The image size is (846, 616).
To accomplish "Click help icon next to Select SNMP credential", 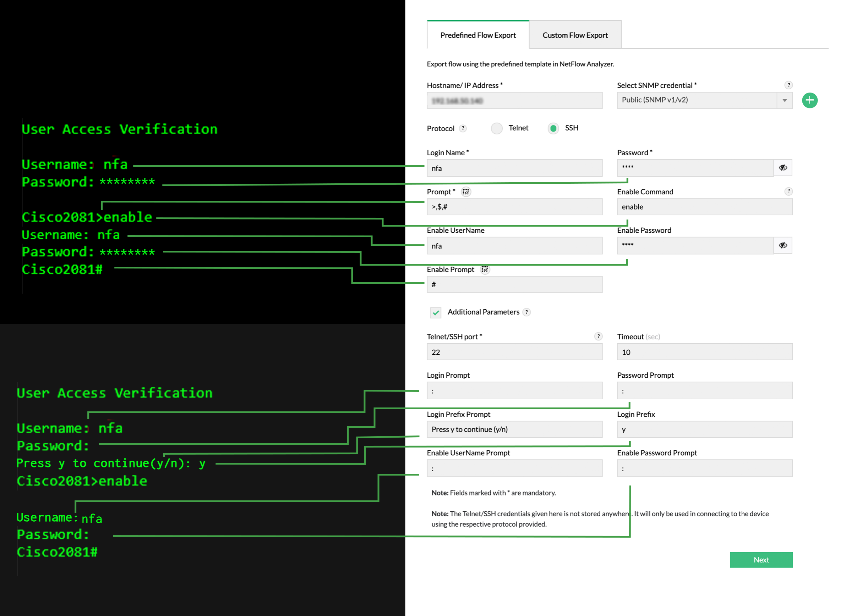I will [788, 85].
